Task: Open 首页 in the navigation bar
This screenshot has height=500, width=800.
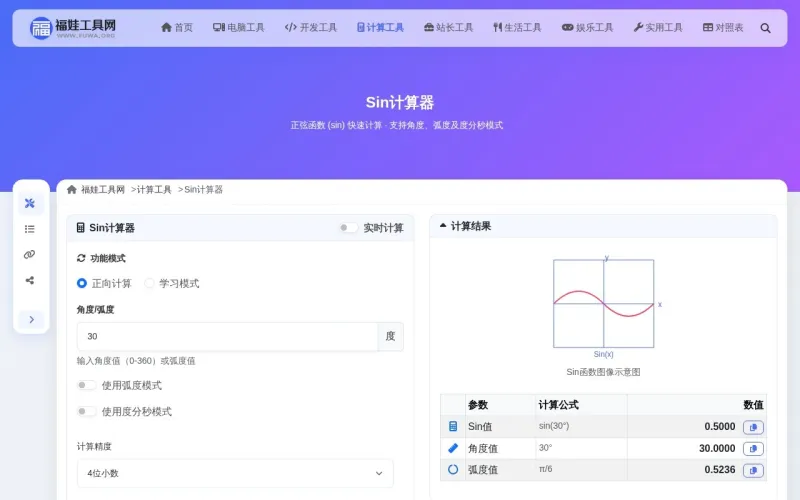Action: tap(177, 28)
